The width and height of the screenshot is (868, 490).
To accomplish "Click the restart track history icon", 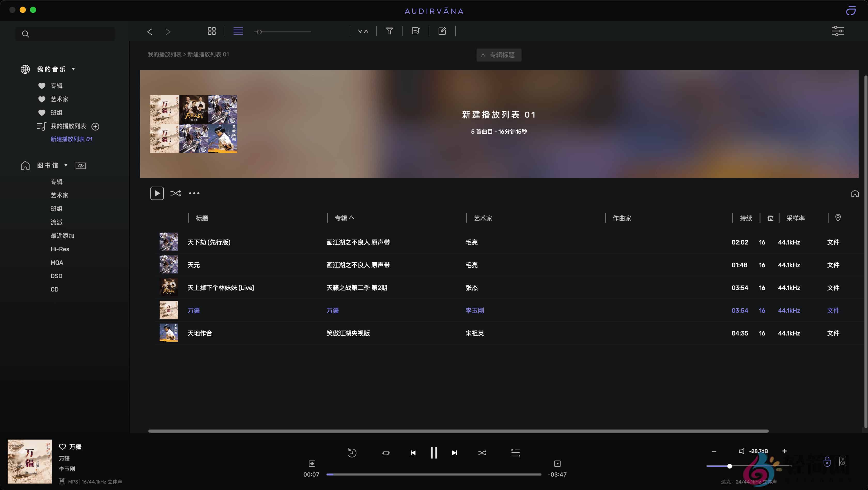I will 352,453.
